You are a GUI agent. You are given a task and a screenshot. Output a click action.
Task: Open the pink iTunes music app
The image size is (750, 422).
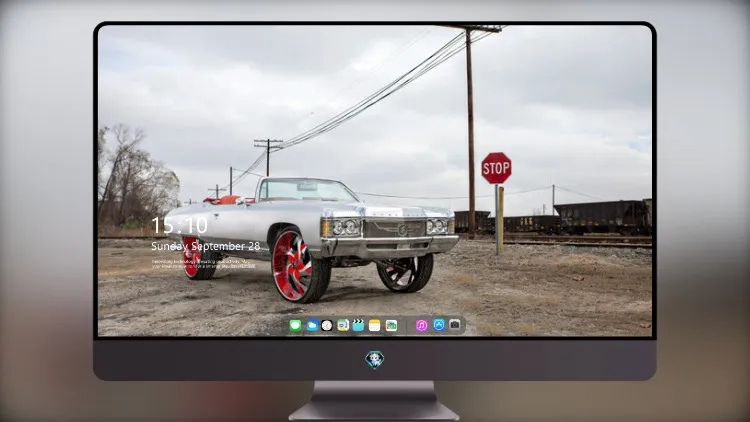[421, 326]
